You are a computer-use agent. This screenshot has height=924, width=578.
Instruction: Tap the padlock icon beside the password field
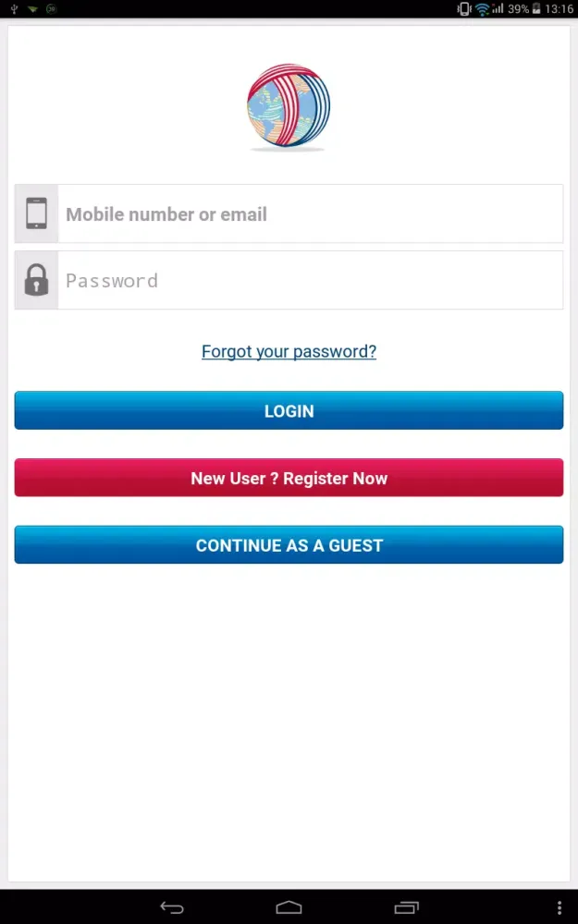(x=36, y=280)
